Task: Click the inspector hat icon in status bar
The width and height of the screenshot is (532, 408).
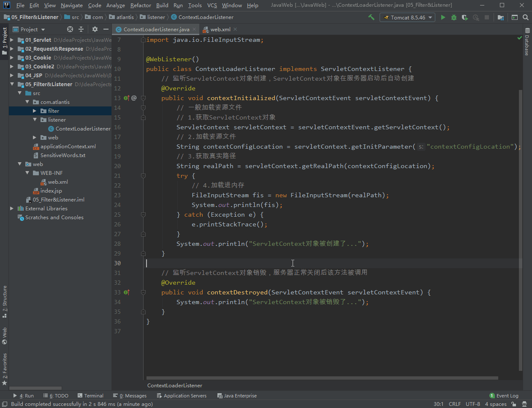Action: coord(525,404)
